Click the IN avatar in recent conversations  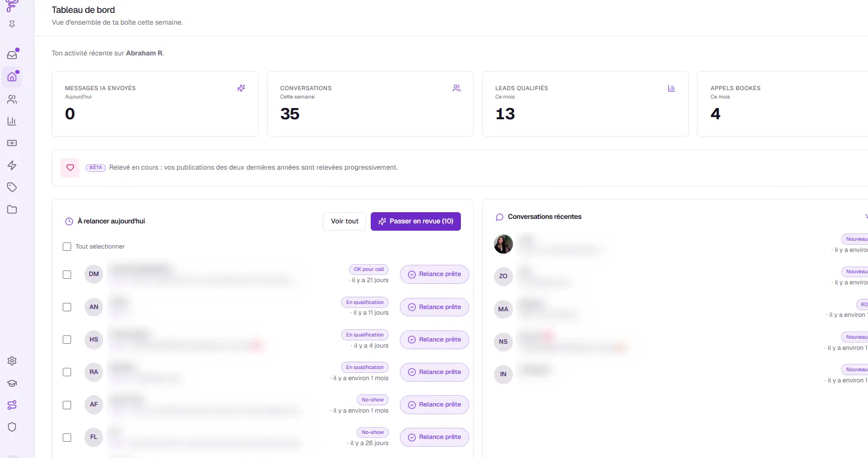click(x=503, y=374)
